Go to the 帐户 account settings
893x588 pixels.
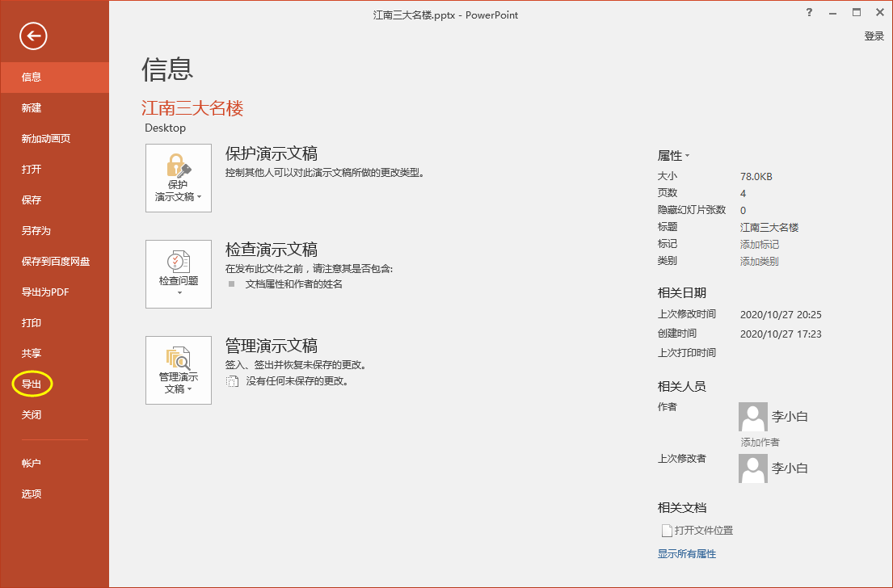click(x=32, y=462)
